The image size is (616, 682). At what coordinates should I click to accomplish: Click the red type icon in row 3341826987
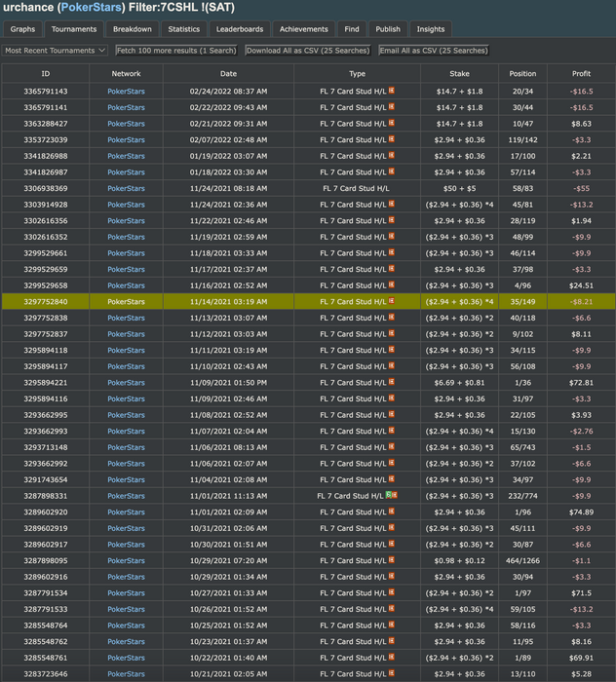[x=392, y=171]
